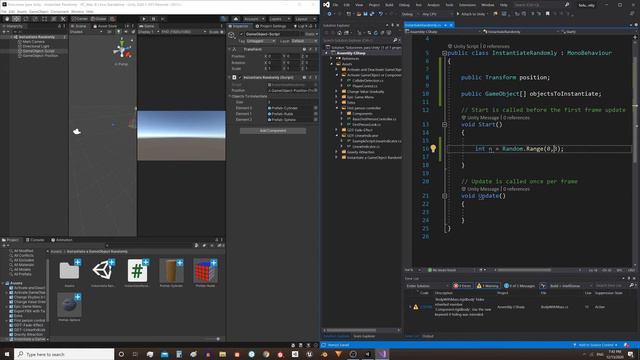Click the lightbulb quick actions icon

click(433, 149)
